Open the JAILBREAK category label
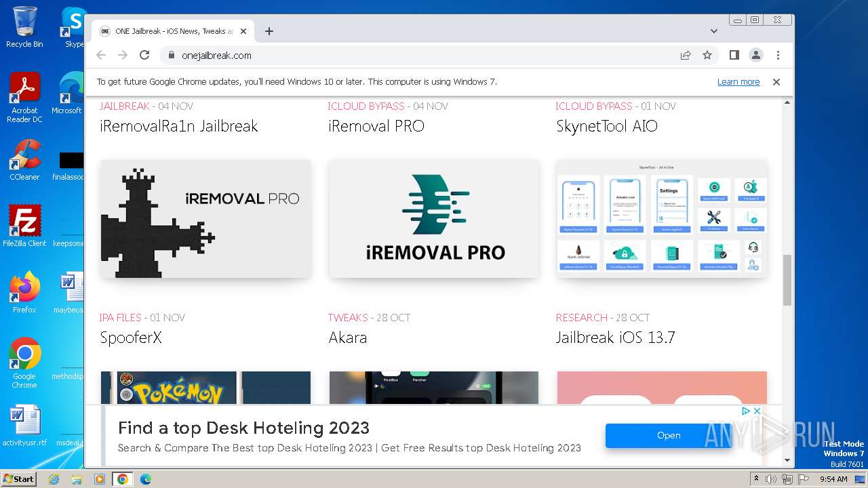868x488 pixels. 125,106
